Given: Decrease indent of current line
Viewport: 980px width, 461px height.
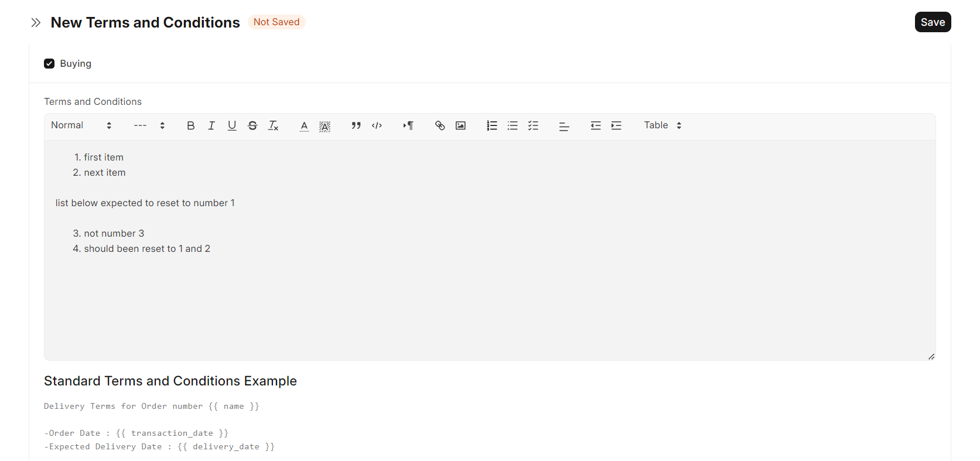Looking at the screenshot, I should [x=596, y=125].
